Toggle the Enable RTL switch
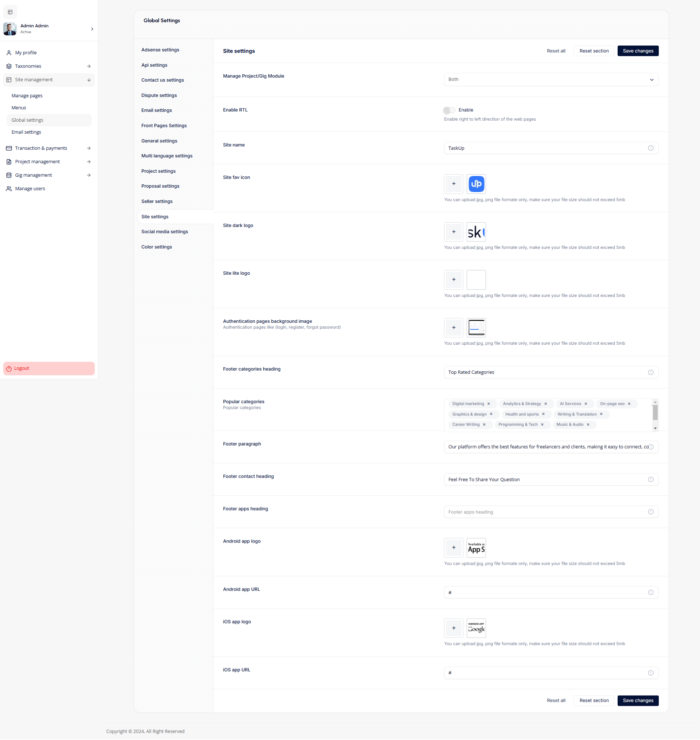 coord(449,110)
